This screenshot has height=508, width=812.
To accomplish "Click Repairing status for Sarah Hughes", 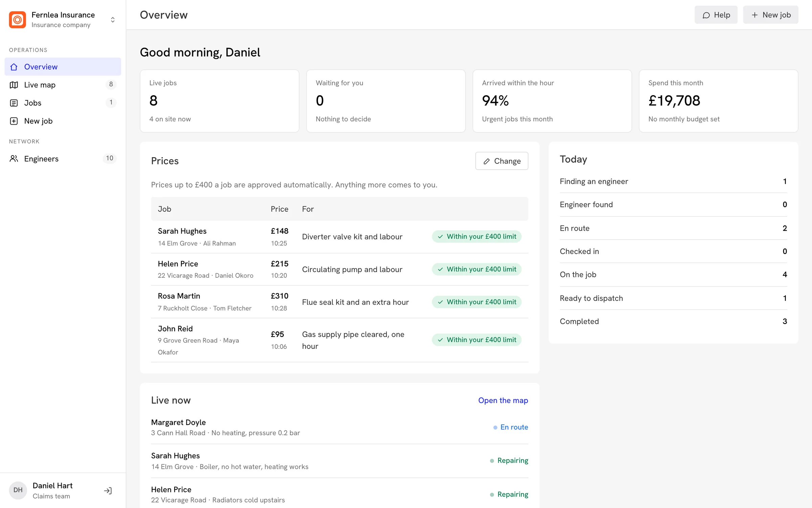I will (x=509, y=461).
